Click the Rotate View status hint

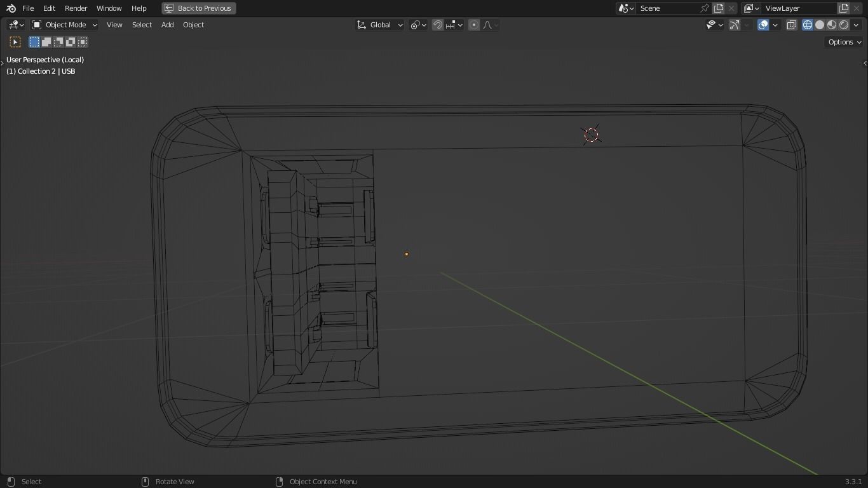pos(175,482)
